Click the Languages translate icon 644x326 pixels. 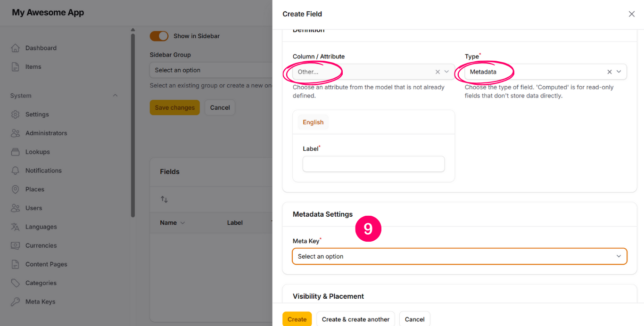pos(16,227)
